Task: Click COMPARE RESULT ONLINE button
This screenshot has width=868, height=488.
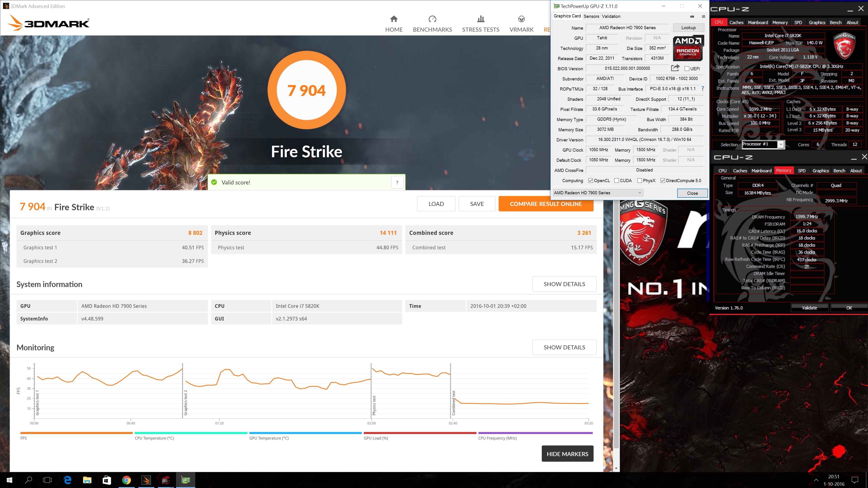Action: click(x=546, y=204)
